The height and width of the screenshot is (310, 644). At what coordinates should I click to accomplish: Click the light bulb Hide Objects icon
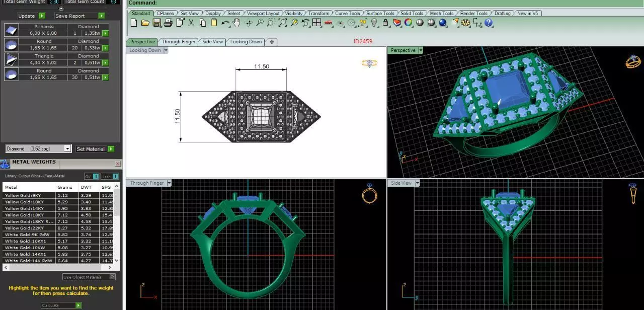374,23
